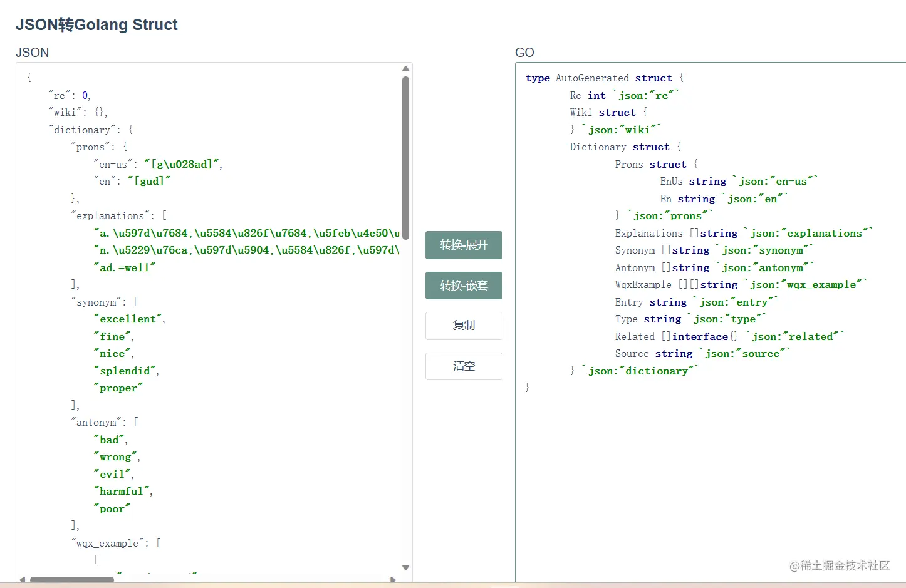Click the JSON panel scroll-right arrow
Screen dimensions: 906x588
click(x=393, y=580)
